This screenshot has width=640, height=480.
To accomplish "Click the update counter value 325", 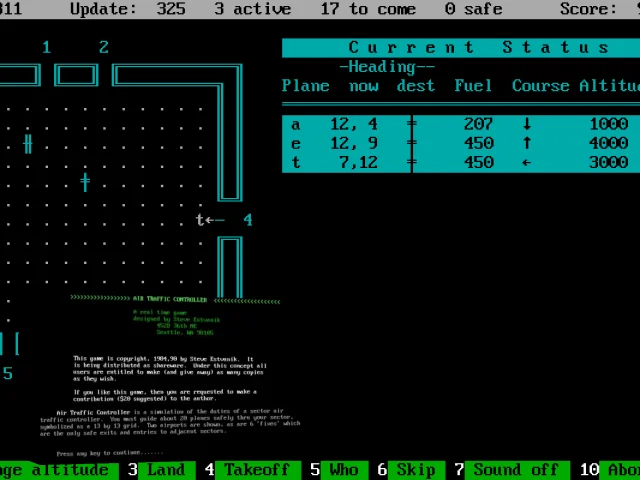I will point(171,9).
